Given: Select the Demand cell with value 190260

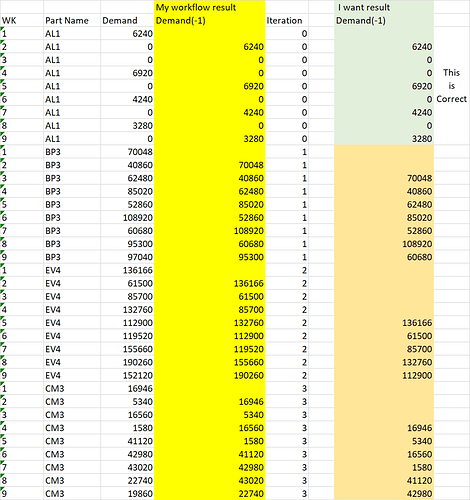Looking at the screenshot, I should point(127,362).
